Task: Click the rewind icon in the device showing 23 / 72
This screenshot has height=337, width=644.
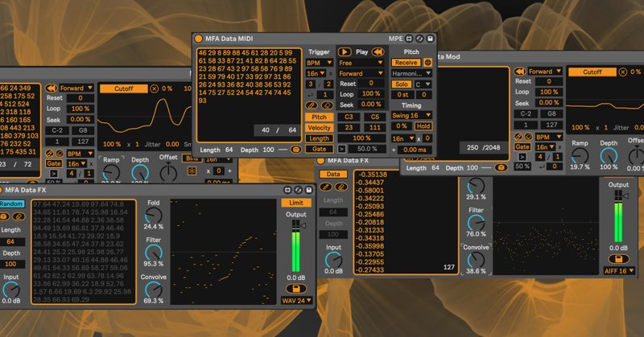Action: (x=51, y=88)
